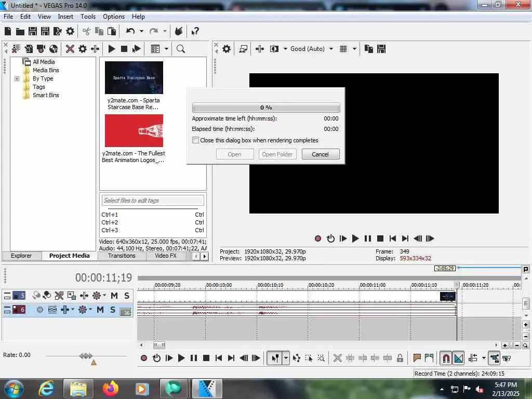
Task: Toggle Enable Snapping magnet button
Action: pos(446,358)
